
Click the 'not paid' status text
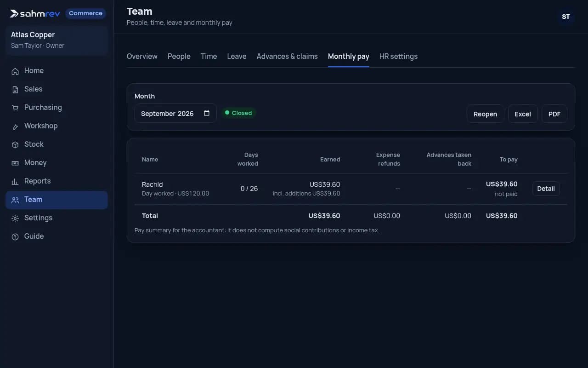tap(506, 194)
